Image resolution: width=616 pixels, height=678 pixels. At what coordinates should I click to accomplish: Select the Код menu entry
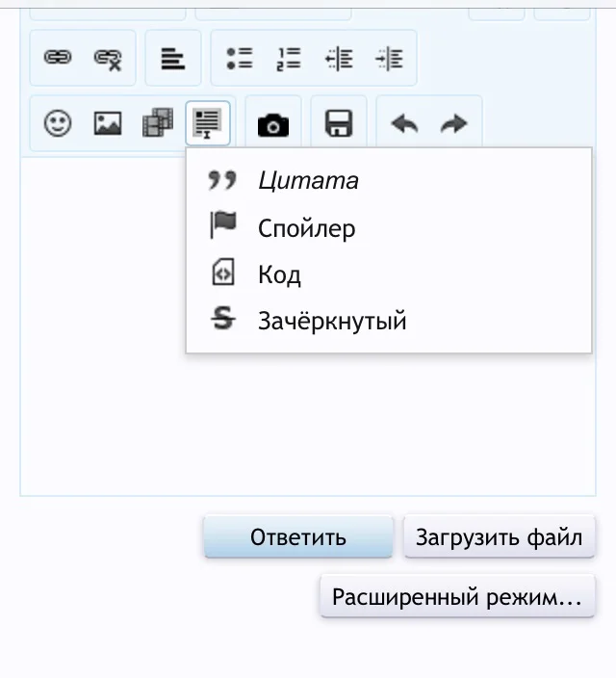tap(389, 274)
